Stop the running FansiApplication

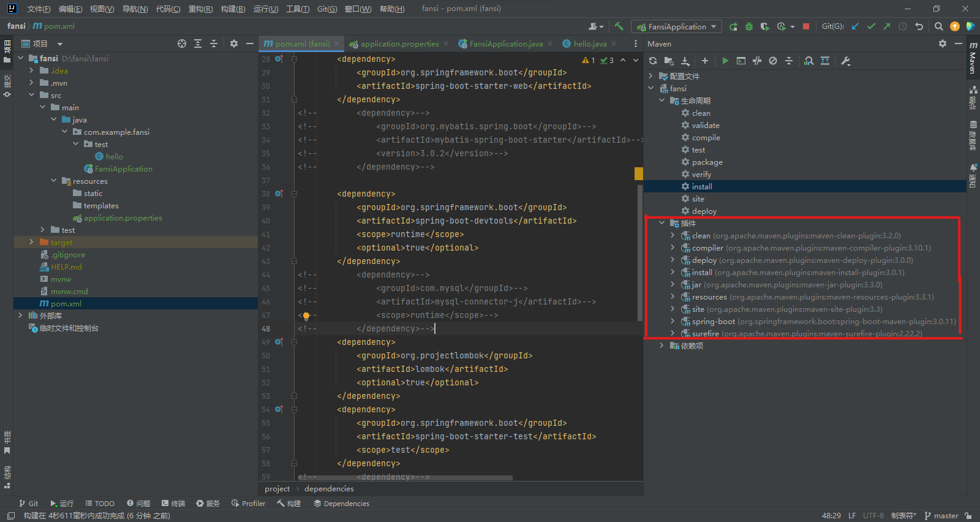pos(806,26)
